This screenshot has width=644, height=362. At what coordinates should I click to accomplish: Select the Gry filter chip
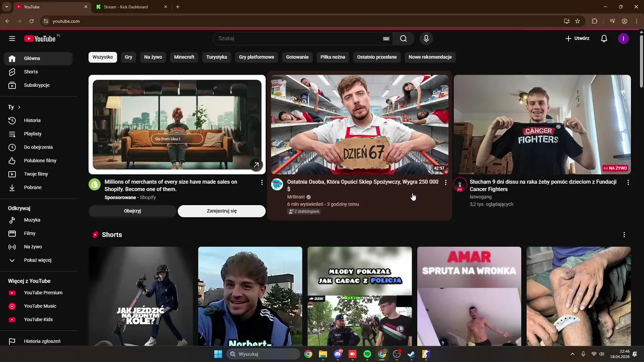(x=129, y=57)
